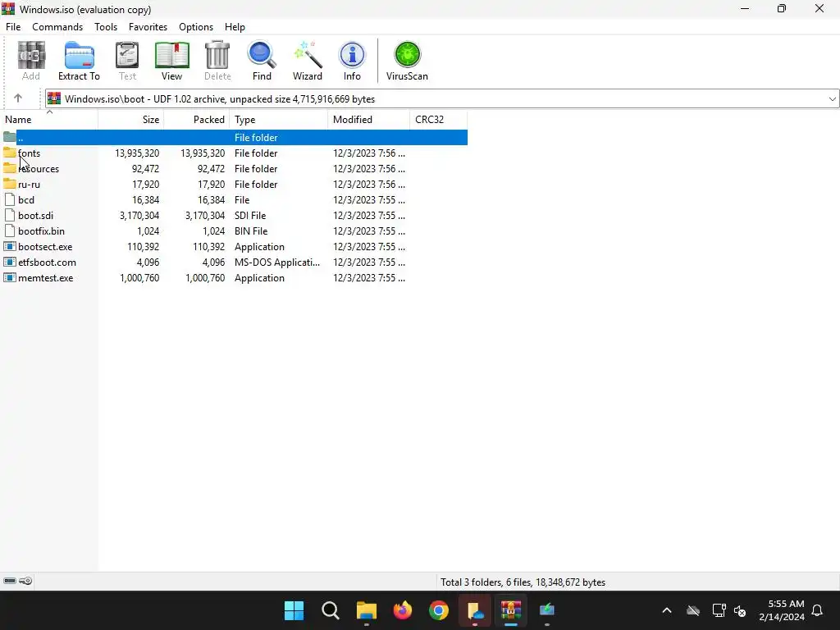This screenshot has width=840, height=630.
Task: Click the archive path address field
Action: (x=442, y=98)
